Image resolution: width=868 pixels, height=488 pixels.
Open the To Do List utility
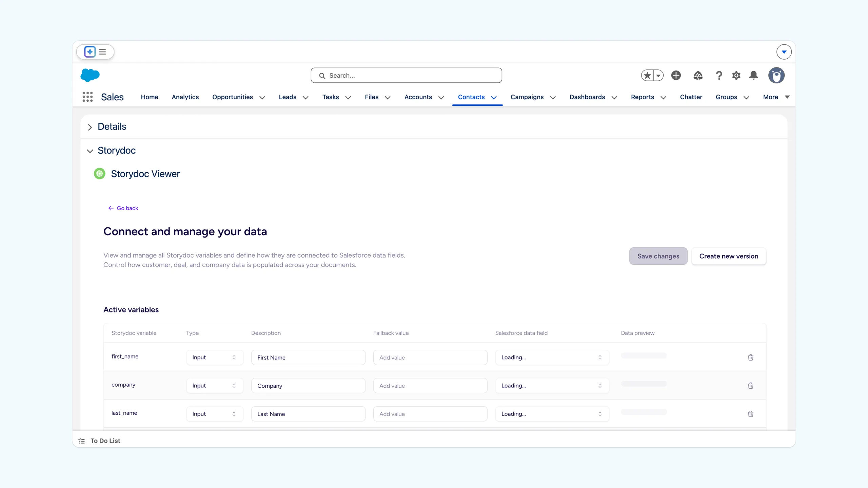[x=100, y=441]
